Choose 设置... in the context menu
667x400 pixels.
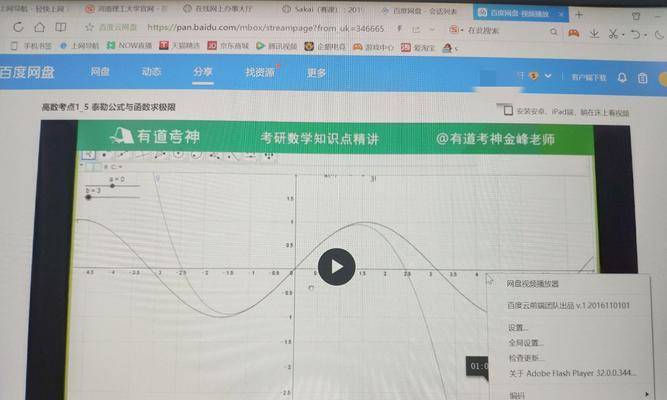pyautogui.click(x=518, y=328)
